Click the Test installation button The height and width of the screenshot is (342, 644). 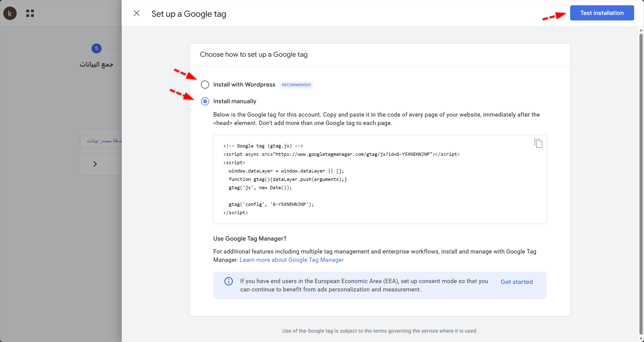602,13
